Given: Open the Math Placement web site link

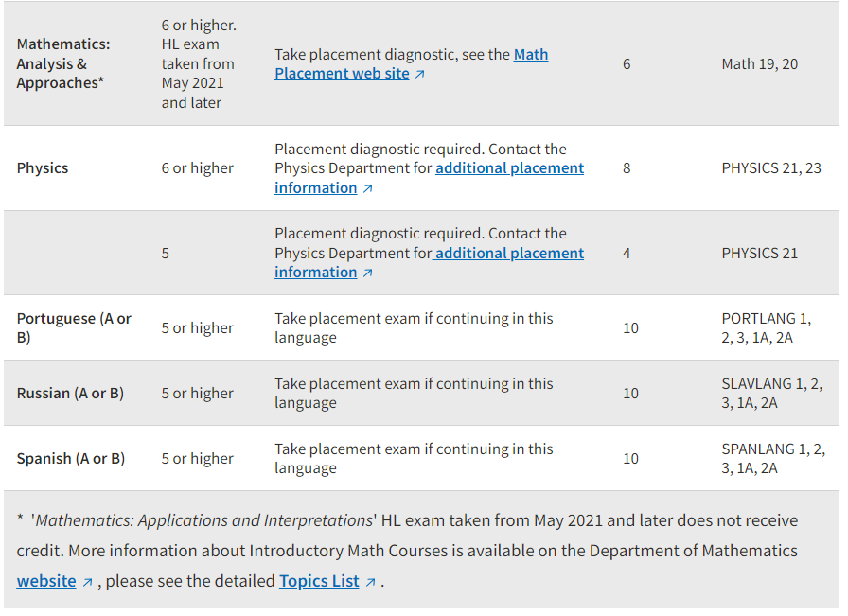Looking at the screenshot, I should tap(411, 64).
